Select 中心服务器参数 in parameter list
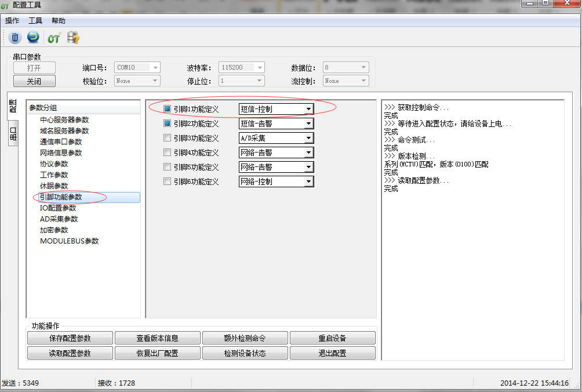This screenshot has height=392, width=582. [64, 120]
